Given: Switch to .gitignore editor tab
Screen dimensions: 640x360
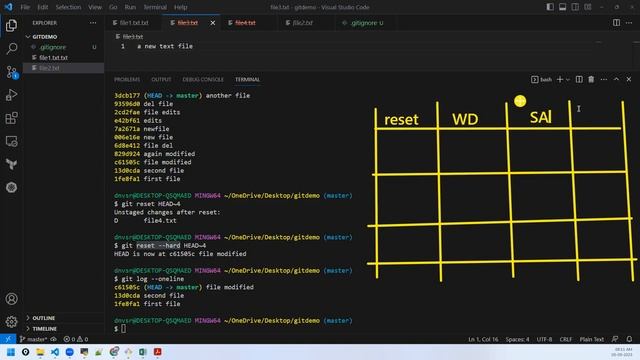Looking at the screenshot, I should pyautogui.click(x=367, y=23).
